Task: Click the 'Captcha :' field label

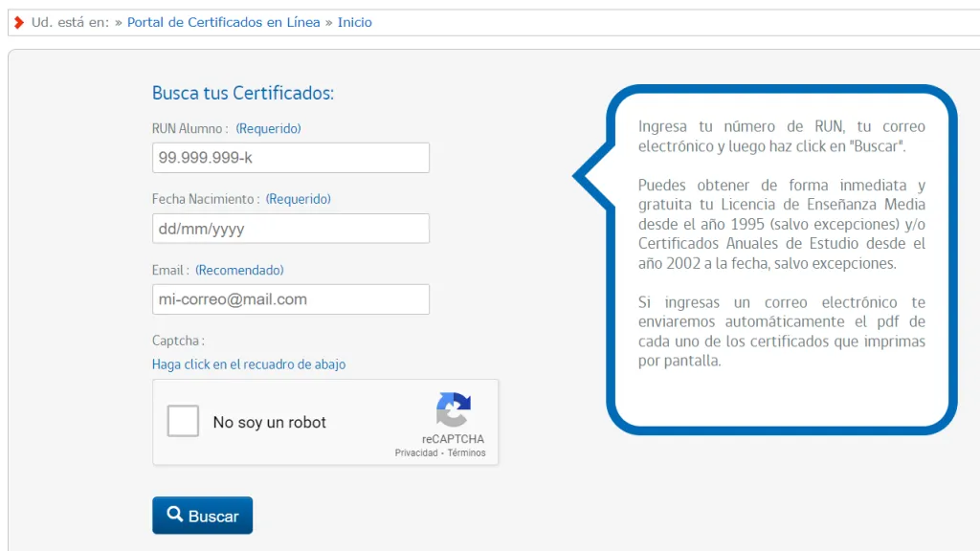Action: tap(178, 342)
